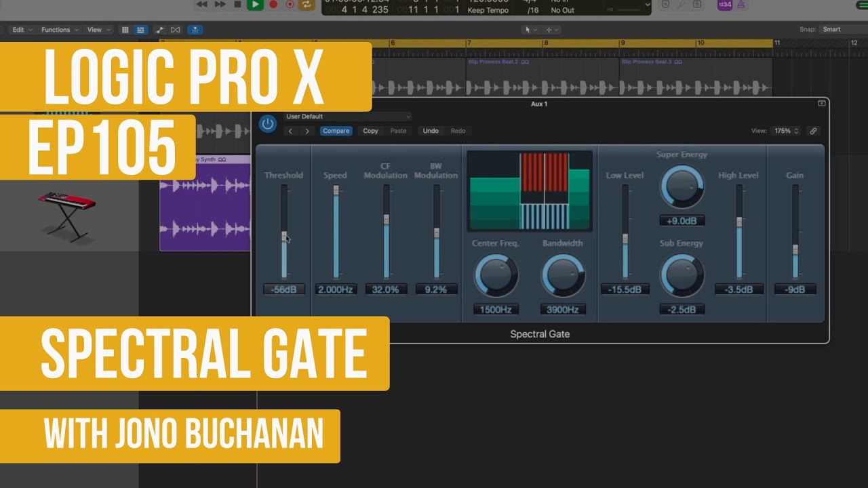Toggle the blue catch playhead icon
Viewport: 868px width, 488px height.
pos(195,30)
